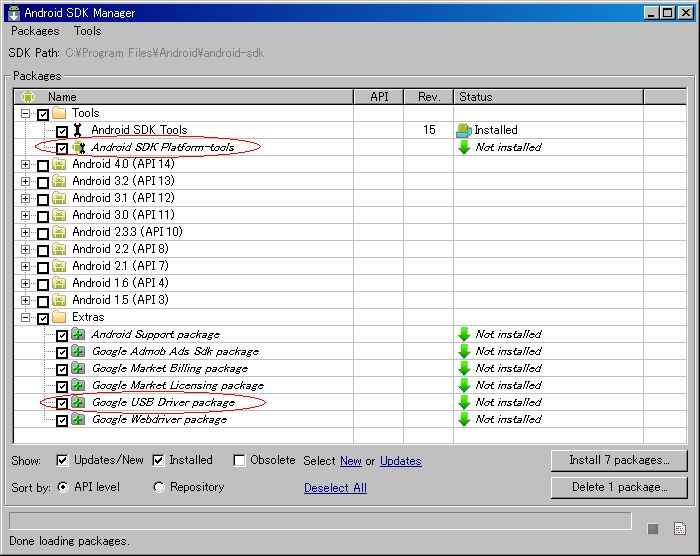Click the Google Admob Ads Sdk package icon
This screenshot has width=700, height=556.
pos(78,351)
